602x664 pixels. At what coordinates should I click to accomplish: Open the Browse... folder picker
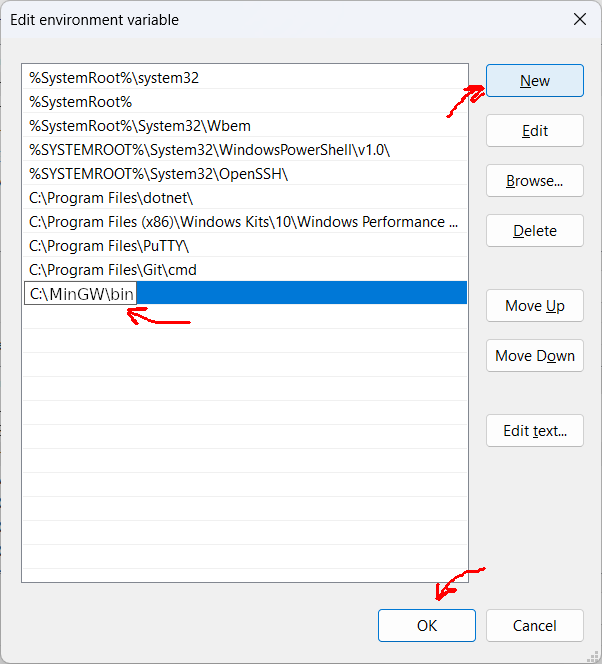coord(535,180)
